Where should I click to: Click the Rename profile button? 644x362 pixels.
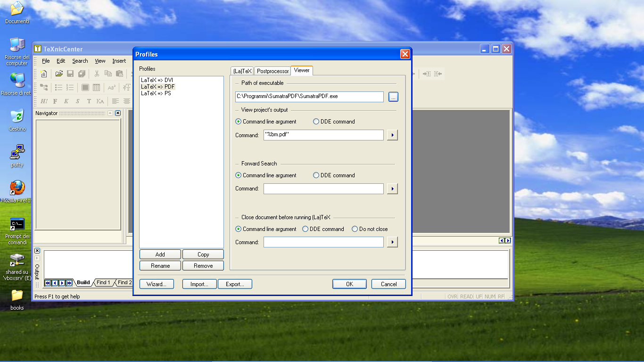point(160,266)
